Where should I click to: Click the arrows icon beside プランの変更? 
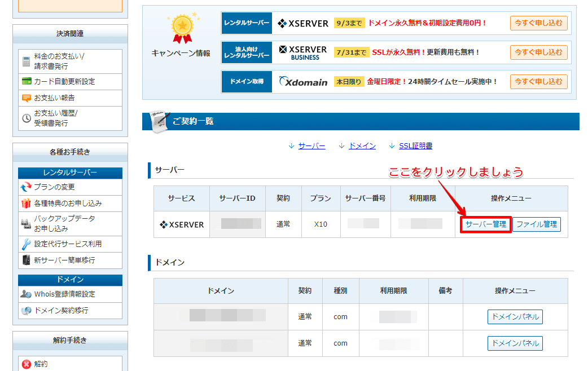27,187
